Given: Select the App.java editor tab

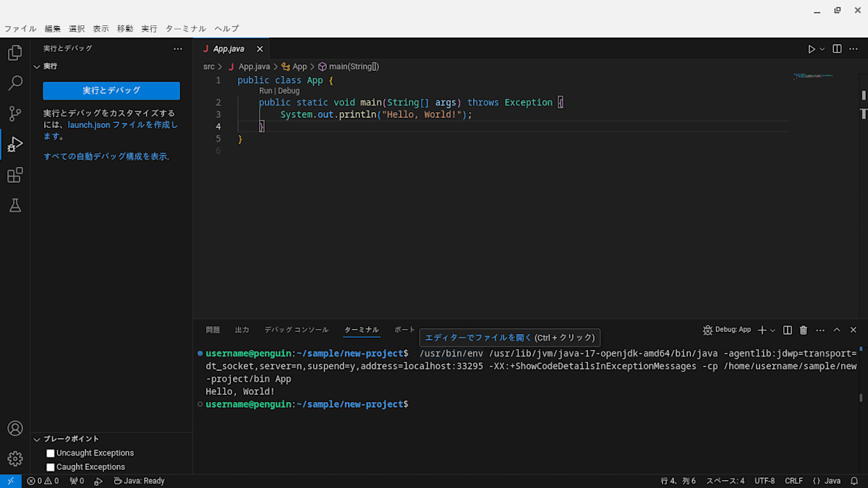Looking at the screenshot, I should [231, 49].
